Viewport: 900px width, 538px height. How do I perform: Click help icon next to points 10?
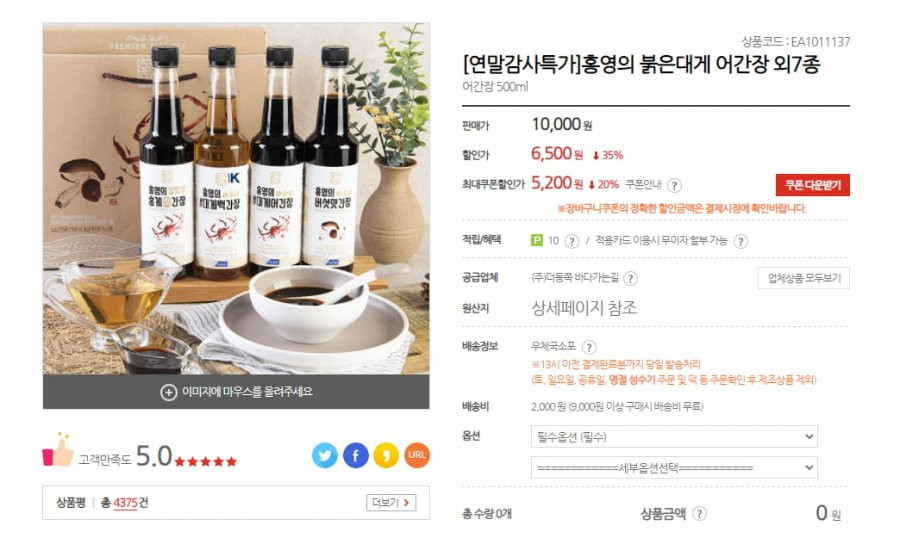pyautogui.click(x=572, y=241)
